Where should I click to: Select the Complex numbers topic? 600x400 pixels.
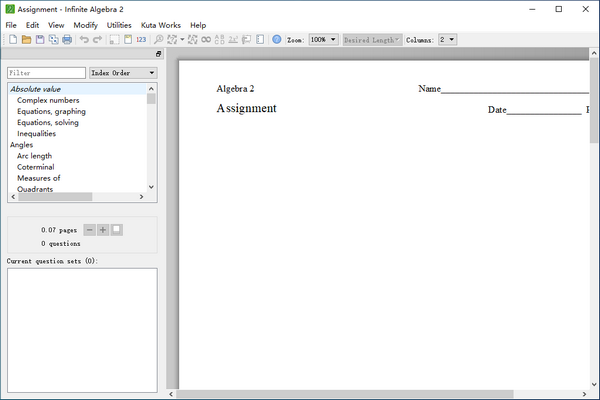pyautogui.click(x=48, y=101)
